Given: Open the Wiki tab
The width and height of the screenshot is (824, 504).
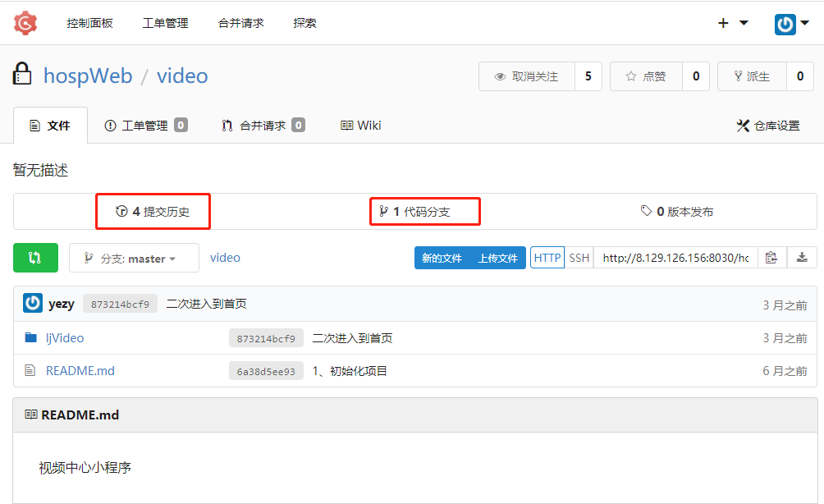Looking at the screenshot, I should tap(360, 126).
